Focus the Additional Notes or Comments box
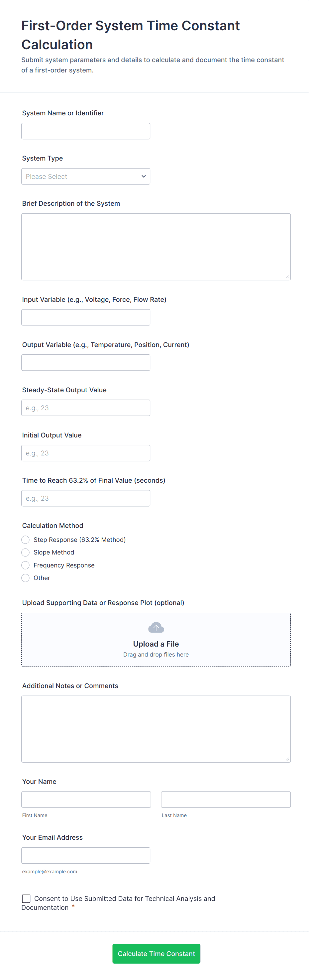The image size is (309, 980). point(156,729)
